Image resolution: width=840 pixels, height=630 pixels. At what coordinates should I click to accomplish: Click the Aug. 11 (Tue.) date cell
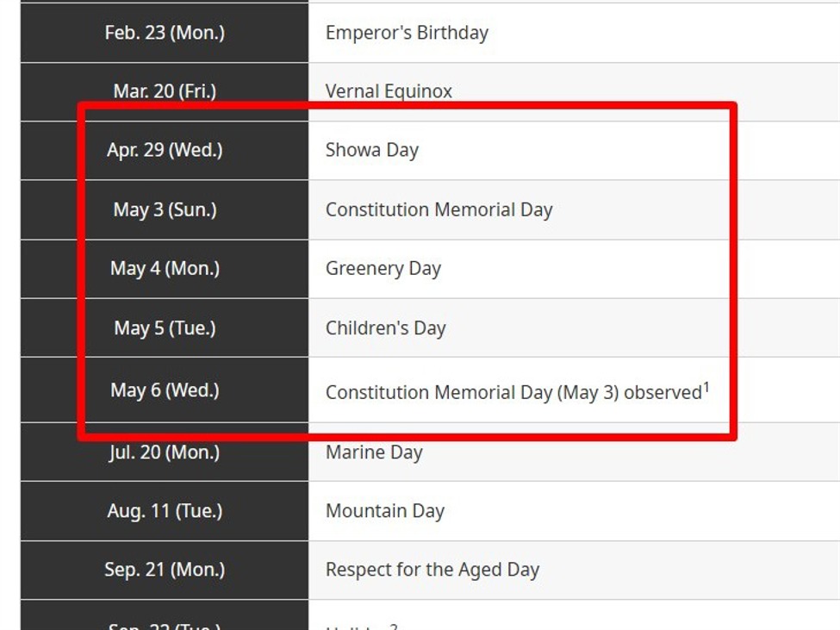point(165,510)
